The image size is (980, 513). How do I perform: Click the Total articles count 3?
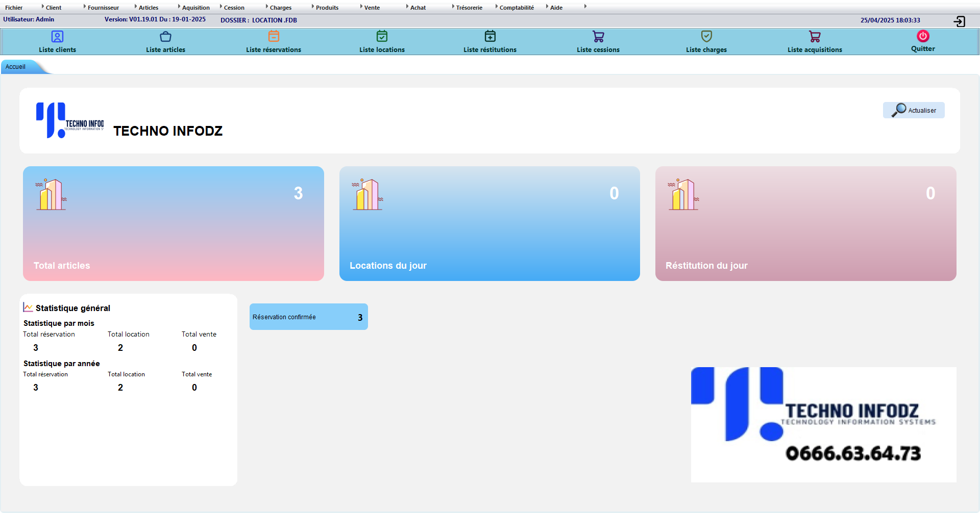pyautogui.click(x=299, y=193)
